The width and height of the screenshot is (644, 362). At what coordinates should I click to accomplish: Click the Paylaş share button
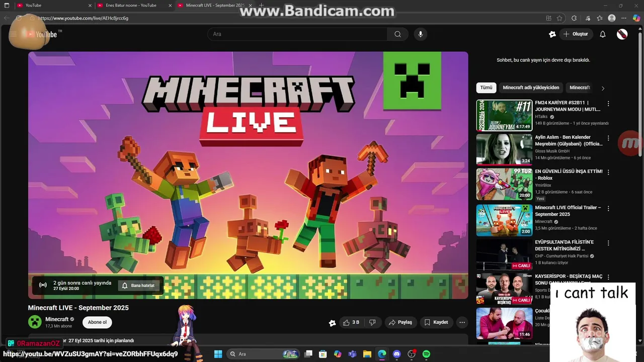[x=400, y=322]
